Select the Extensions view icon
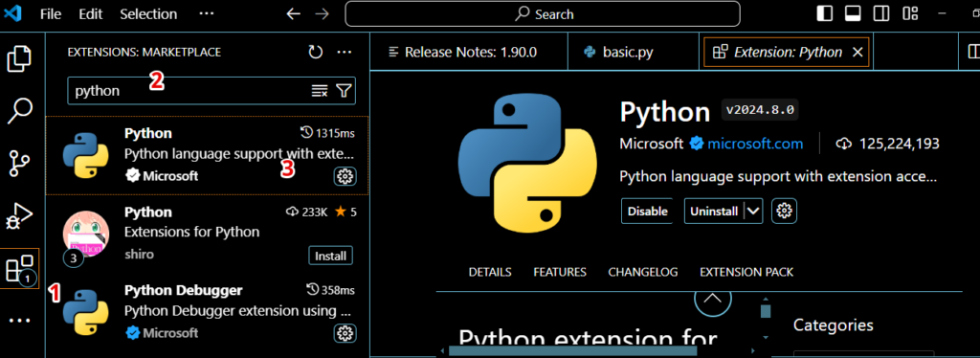Screen dimensions: 980x358 pos(19,269)
